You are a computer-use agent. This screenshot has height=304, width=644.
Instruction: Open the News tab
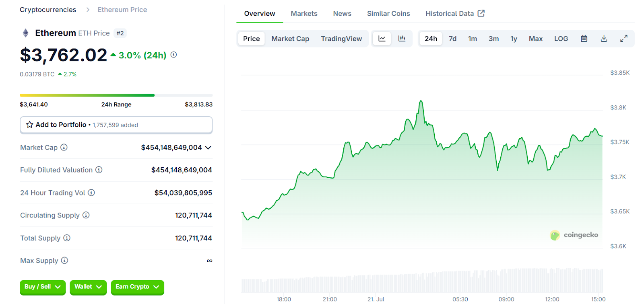[342, 14]
